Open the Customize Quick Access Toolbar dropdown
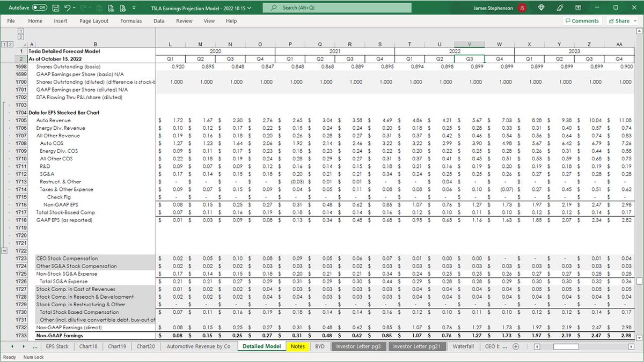644x362 pixels. tap(134, 8)
